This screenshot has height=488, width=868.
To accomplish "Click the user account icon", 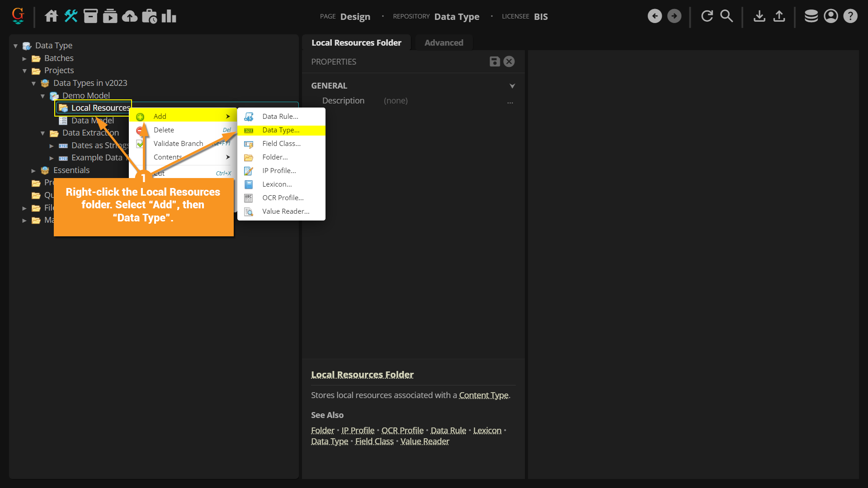I will point(831,16).
